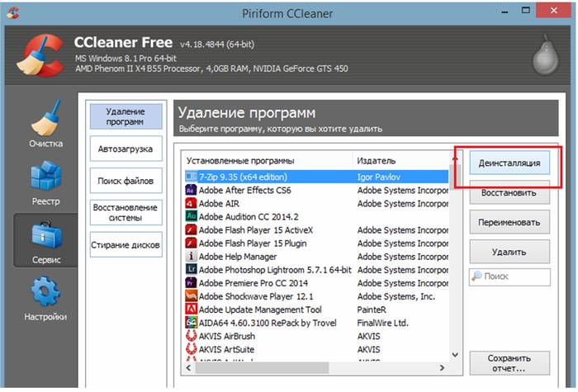The image size is (578, 392).
Task: Click Сохранить отчет button
Action: click(x=509, y=363)
